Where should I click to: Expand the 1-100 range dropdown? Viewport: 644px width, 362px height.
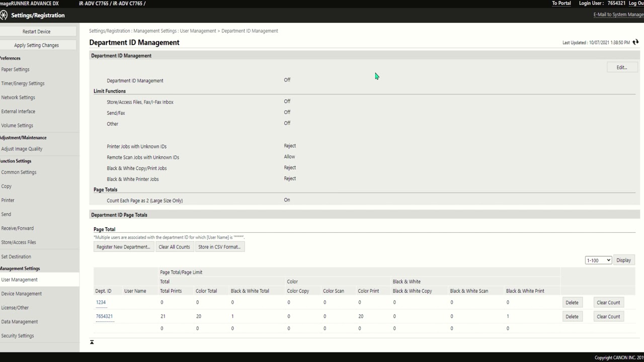tap(598, 260)
